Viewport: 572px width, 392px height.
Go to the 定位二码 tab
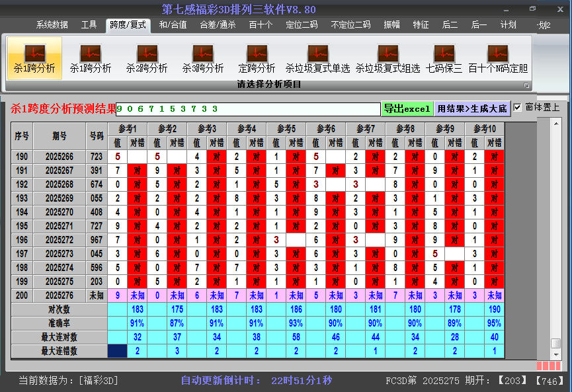[302, 25]
